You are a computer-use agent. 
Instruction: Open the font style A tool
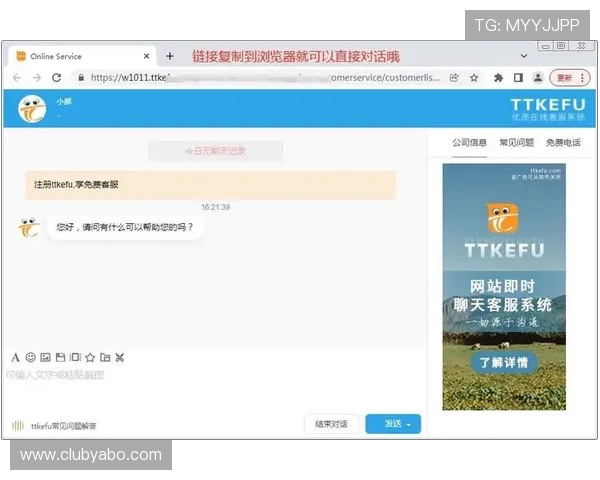coord(15,358)
